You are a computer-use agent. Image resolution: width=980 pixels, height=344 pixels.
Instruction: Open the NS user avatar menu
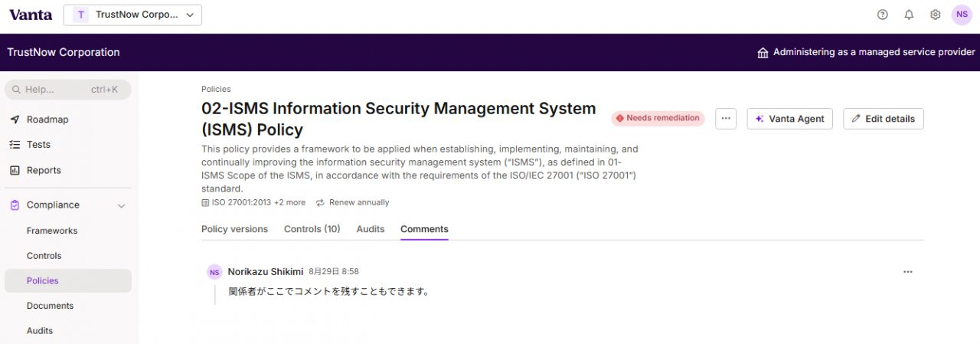(x=962, y=15)
